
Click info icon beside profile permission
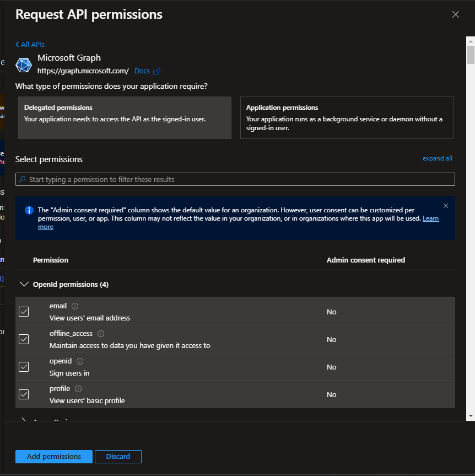point(78,389)
